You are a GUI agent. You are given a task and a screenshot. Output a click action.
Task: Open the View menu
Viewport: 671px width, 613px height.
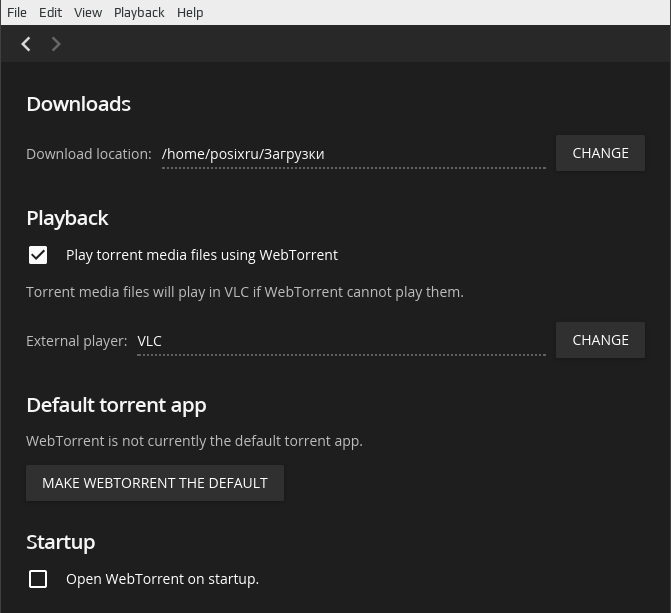point(88,12)
